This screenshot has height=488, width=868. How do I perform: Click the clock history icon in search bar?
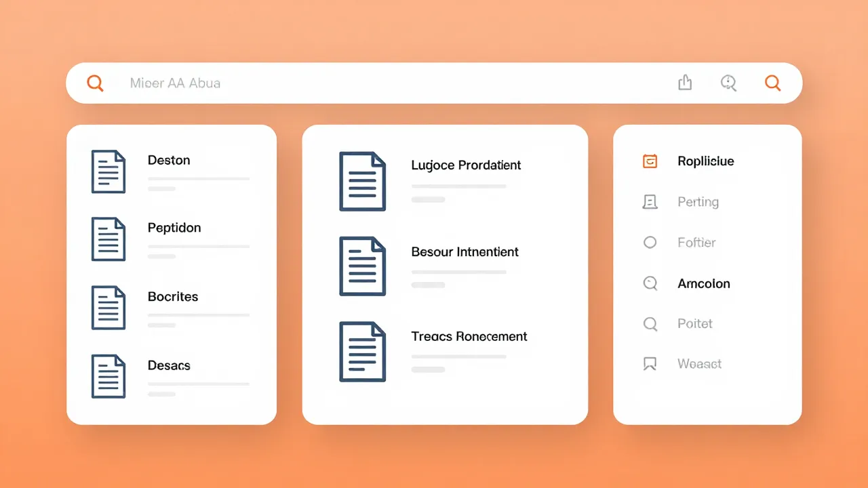point(728,83)
